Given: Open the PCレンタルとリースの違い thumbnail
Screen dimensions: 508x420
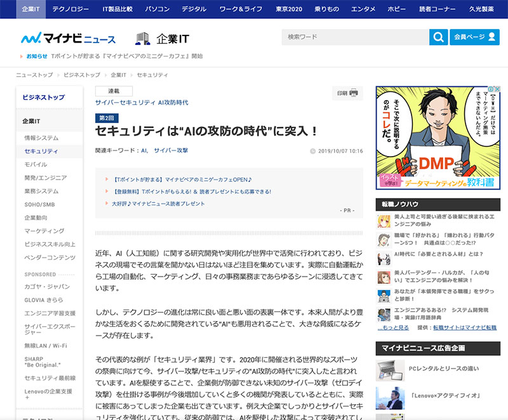Looking at the screenshot, I should click(390, 371).
